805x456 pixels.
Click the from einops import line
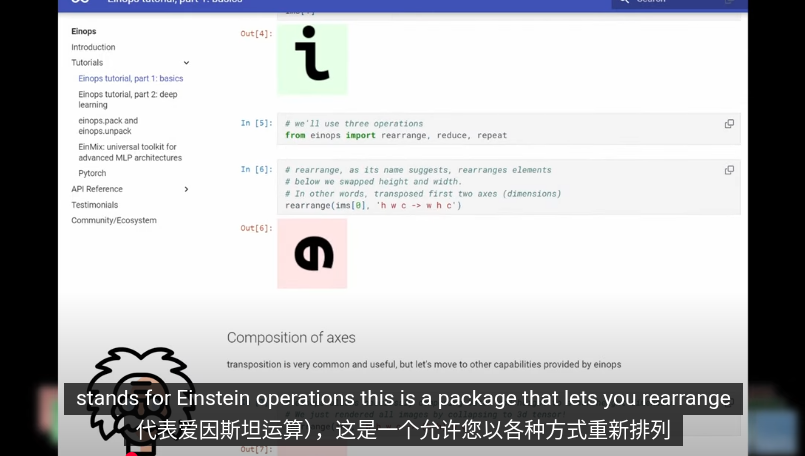[x=396, y=136]
